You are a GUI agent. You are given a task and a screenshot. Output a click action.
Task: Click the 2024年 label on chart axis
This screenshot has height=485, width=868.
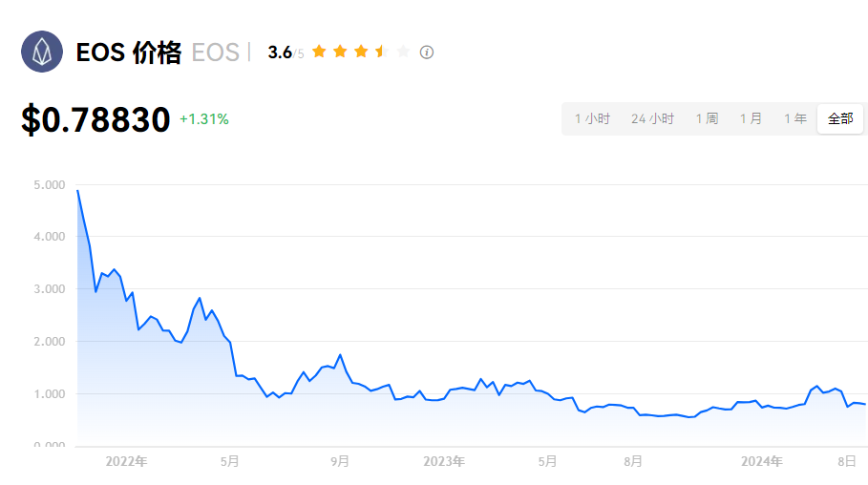[x=762, y=461]
